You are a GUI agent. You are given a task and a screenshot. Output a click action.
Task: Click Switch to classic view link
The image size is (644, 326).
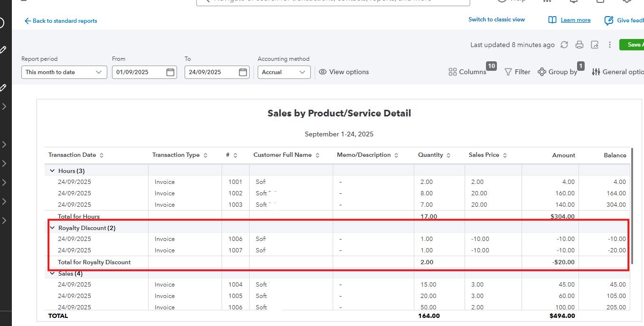(x=496, y=19)
